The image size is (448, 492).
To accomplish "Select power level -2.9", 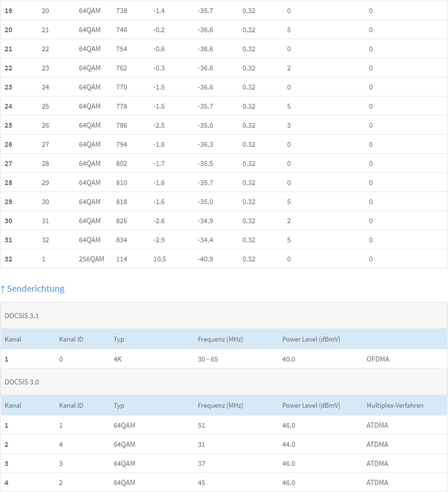I will coord(159,240).
